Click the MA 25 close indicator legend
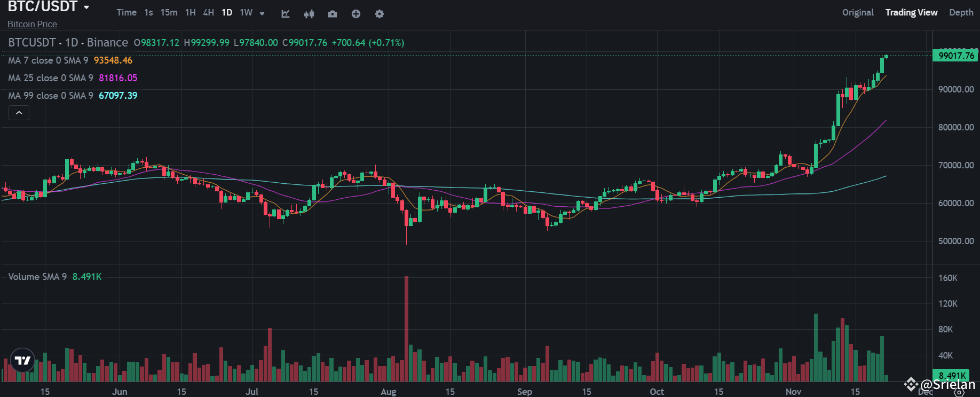 [x=51, y=78]
